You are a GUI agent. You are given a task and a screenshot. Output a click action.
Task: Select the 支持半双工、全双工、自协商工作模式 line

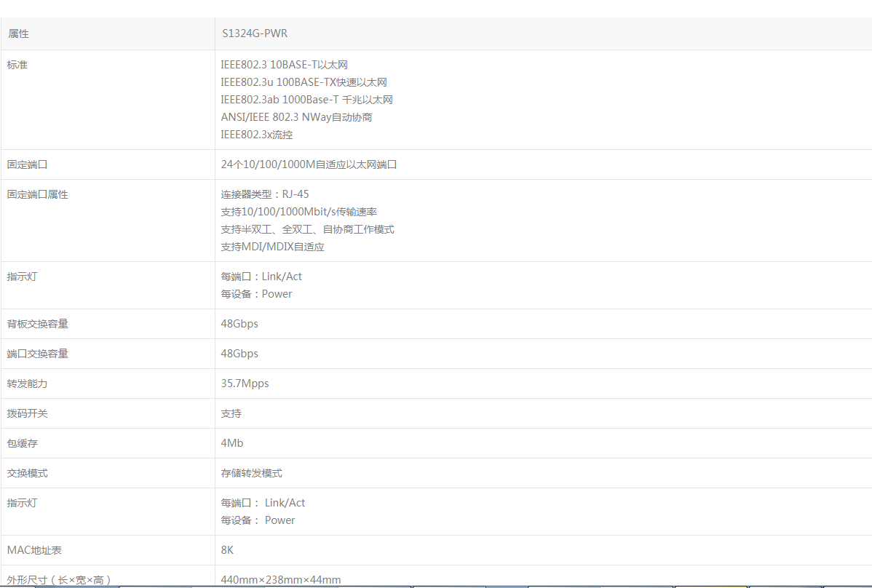coord(308,229)
